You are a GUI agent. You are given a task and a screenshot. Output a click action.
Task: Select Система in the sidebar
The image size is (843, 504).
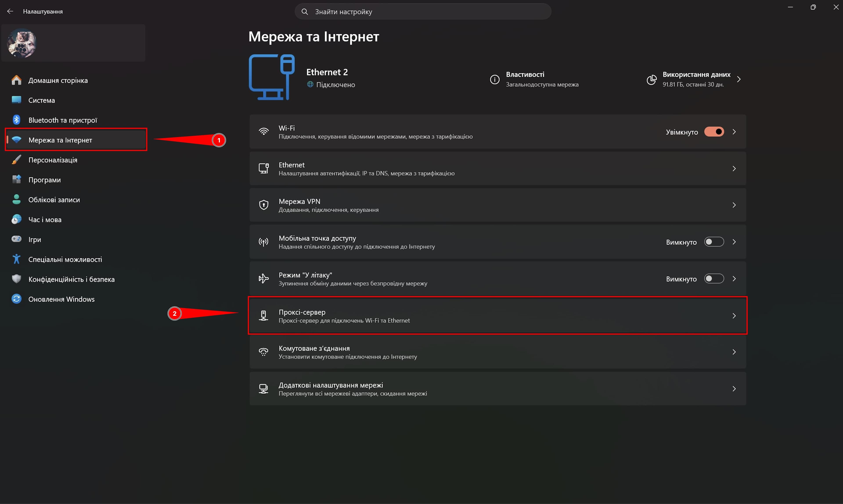pyautogui.click(x=76, y=100)
